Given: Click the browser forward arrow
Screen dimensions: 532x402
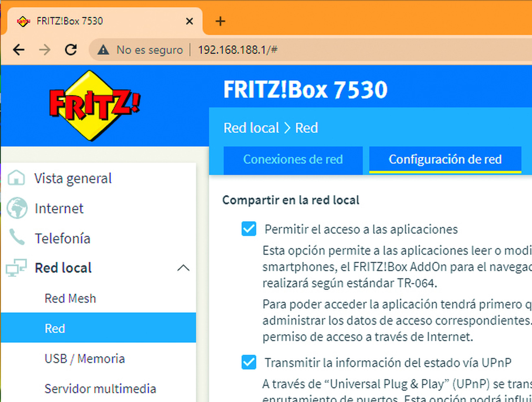Looking at the screenshot, I should point(45,50).
